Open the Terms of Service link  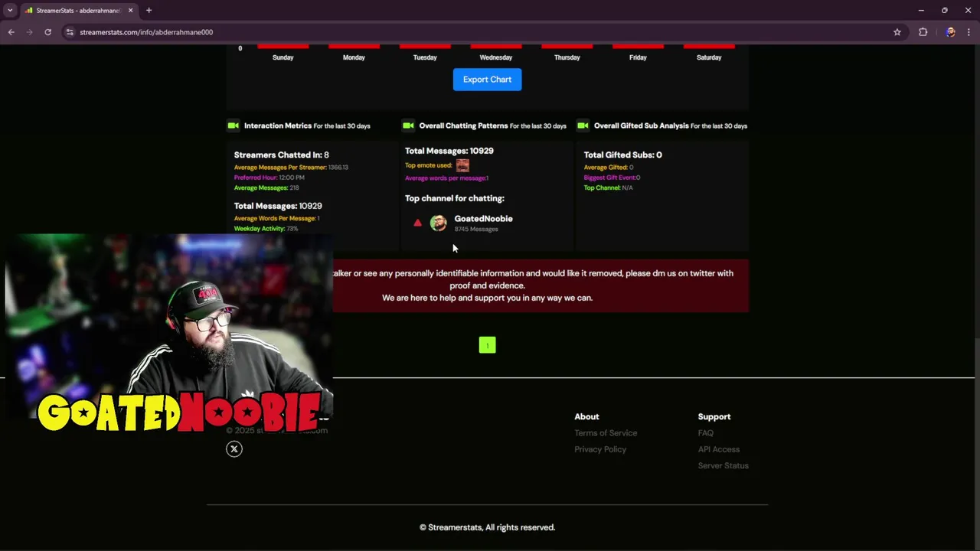[x=606, y=433]
